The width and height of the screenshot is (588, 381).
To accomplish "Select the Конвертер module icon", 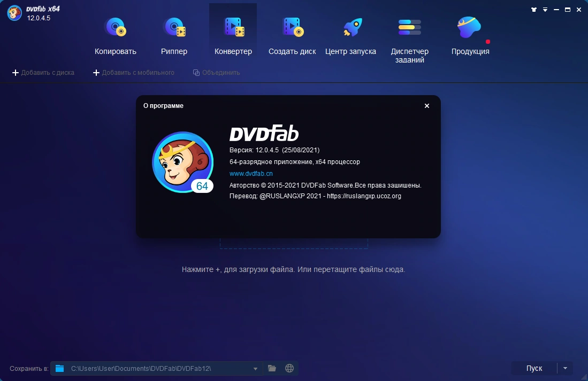I will (x=233, y=27).
